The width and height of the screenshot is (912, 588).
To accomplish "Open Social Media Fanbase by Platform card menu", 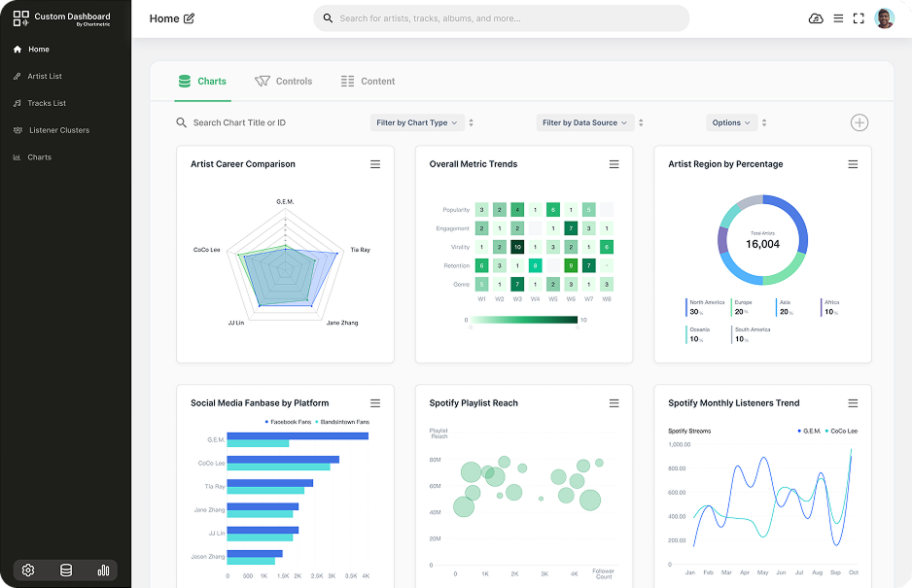I will click(x=375, y=403).
